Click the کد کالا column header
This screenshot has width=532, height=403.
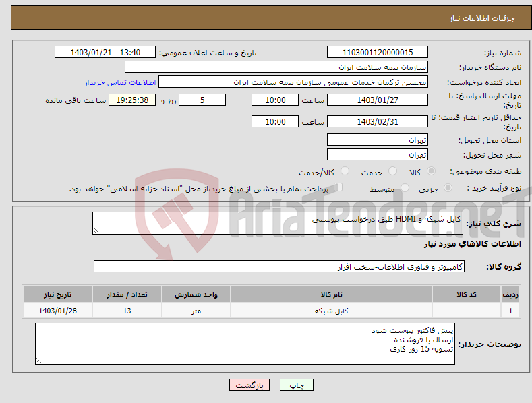467,294
